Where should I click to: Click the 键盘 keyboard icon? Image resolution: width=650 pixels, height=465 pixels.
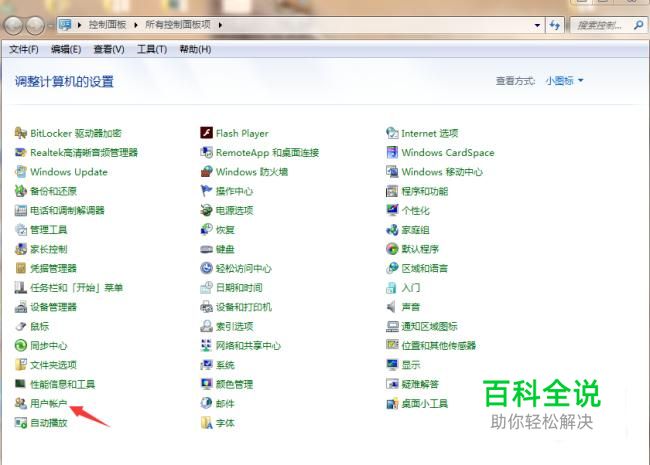click(206, 249)
